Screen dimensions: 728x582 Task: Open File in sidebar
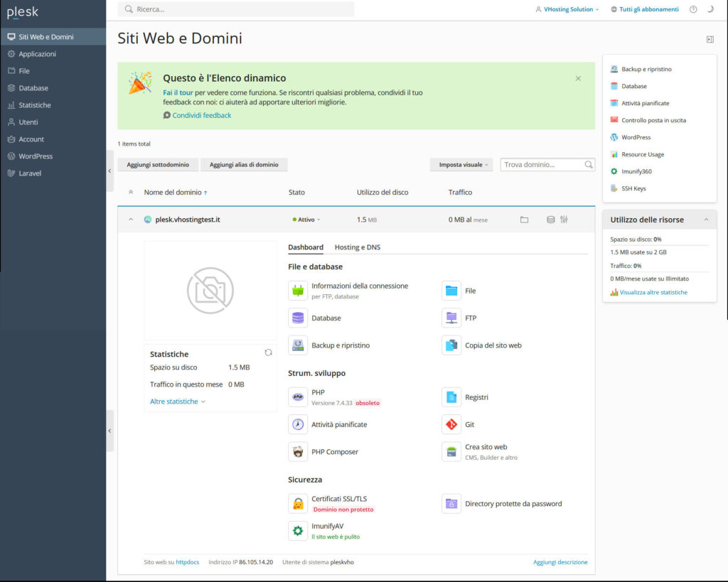point(53,71)
